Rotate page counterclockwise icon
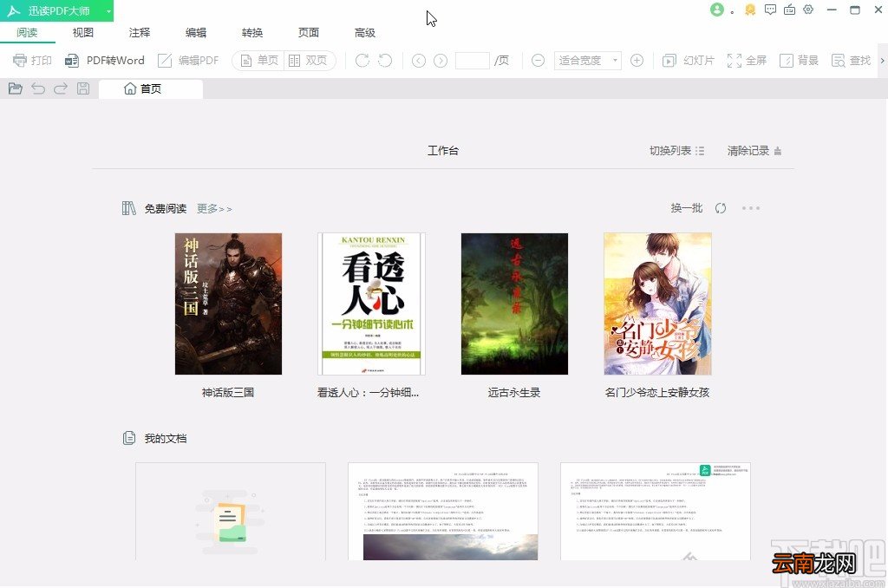Image resolution: width=888 pixels, height=588 pixels. coord(385,60)
